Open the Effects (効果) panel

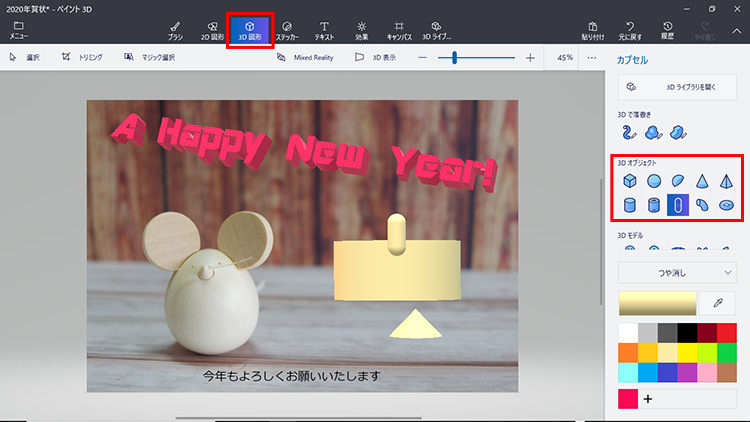(x=361, y=29)
